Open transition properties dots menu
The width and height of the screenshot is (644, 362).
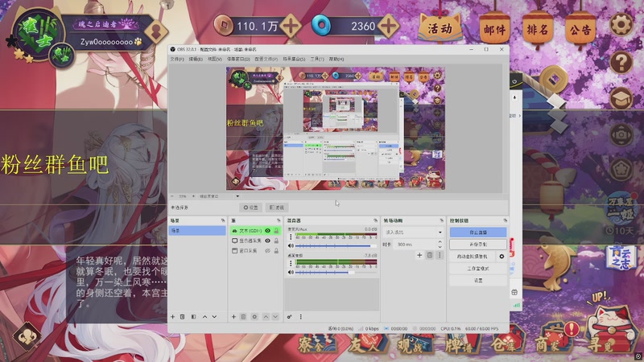440,255
